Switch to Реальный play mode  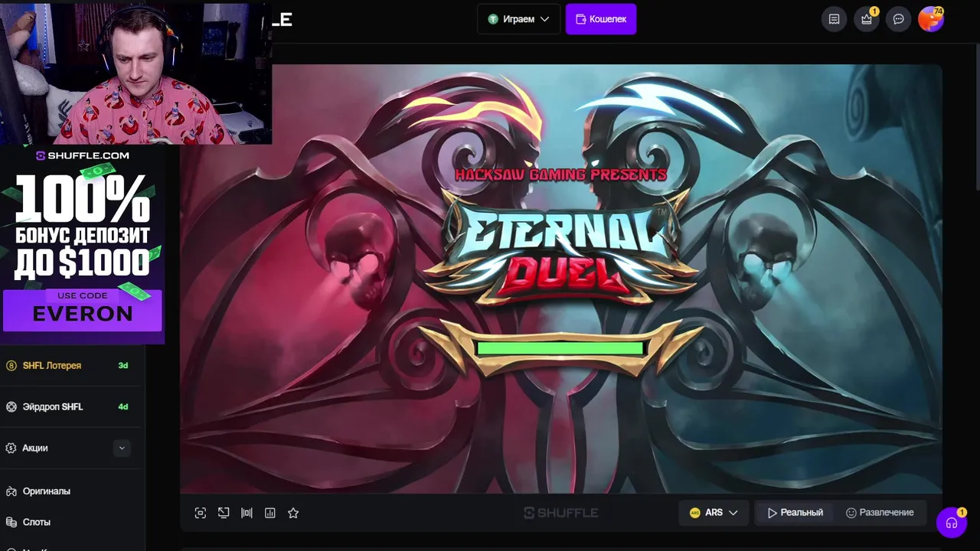(795, 513)
